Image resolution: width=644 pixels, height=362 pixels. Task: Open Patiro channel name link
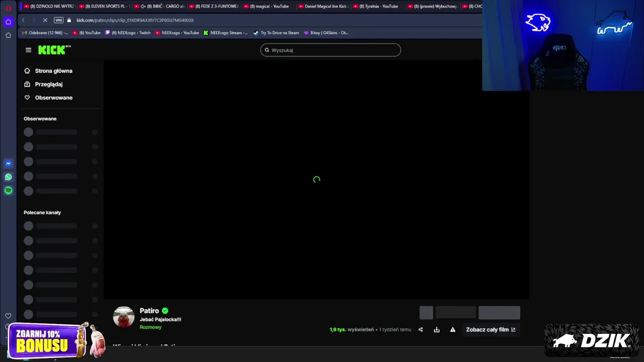point(149,311)
